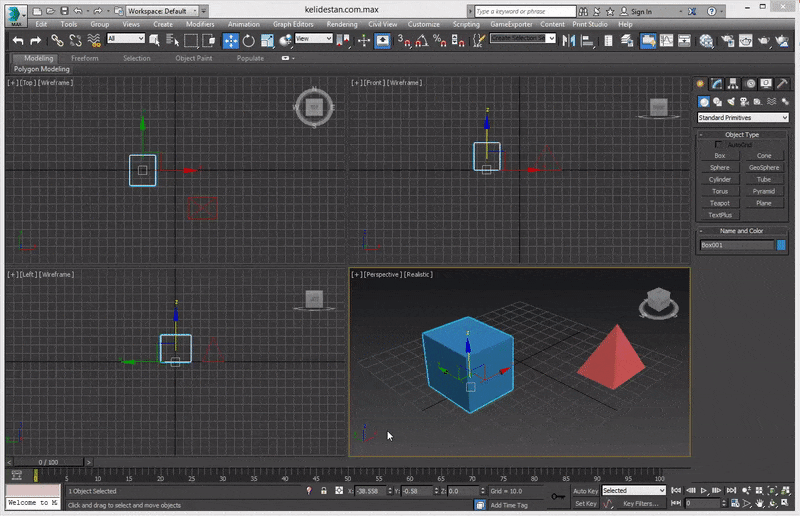Open the Workspace: Default dropdown

[161, 11]
